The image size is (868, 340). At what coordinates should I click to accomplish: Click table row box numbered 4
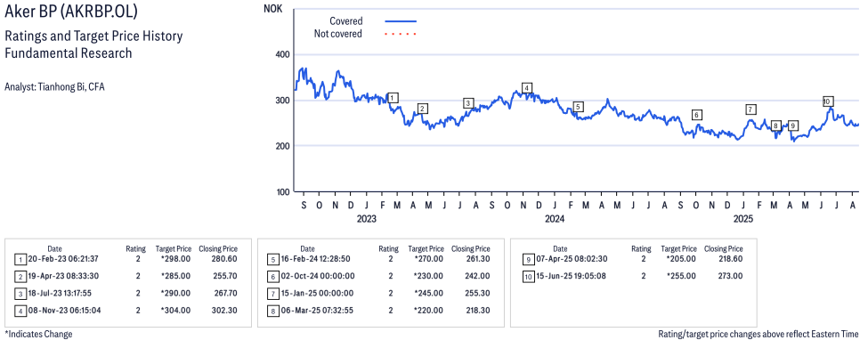coord(20,311)
